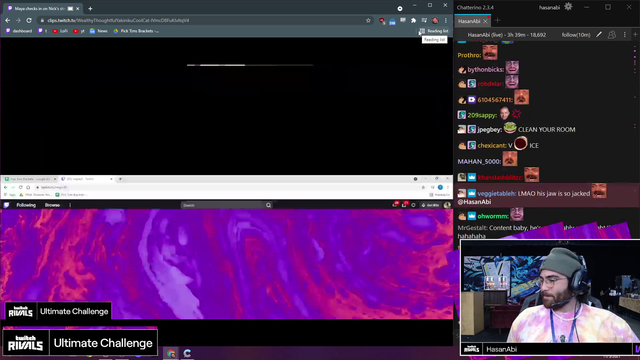Click the Twitch tab in the embedded browser

pos(87,179)
